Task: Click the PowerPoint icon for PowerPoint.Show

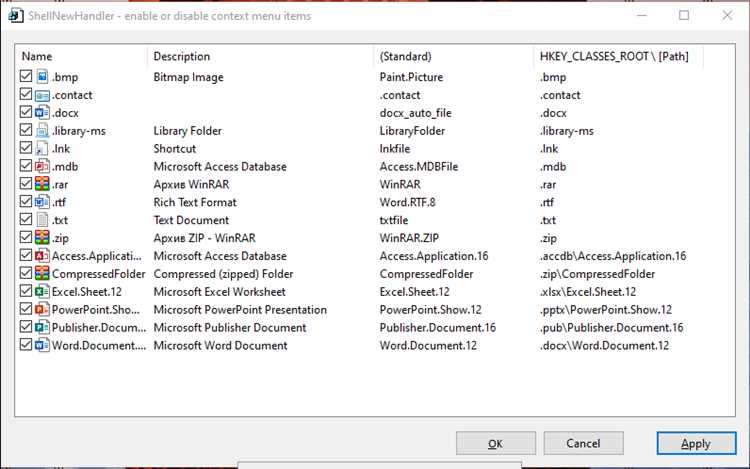Action: [42, 309]
